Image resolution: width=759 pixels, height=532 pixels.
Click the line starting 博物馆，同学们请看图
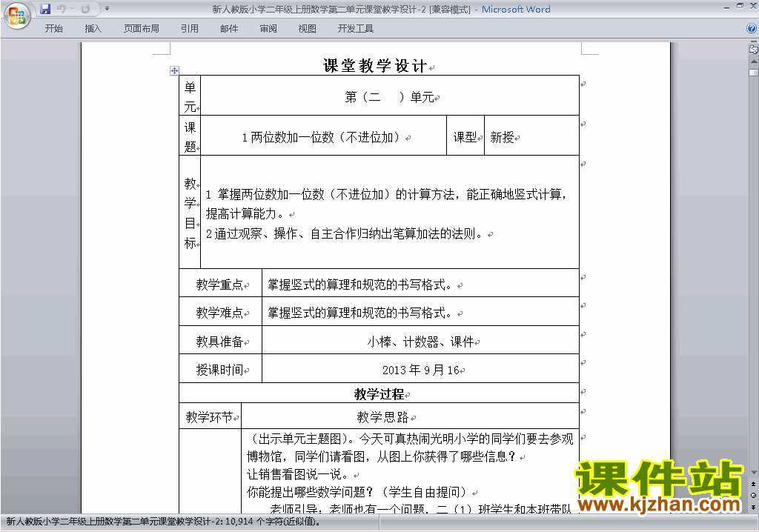coord(381,456)
